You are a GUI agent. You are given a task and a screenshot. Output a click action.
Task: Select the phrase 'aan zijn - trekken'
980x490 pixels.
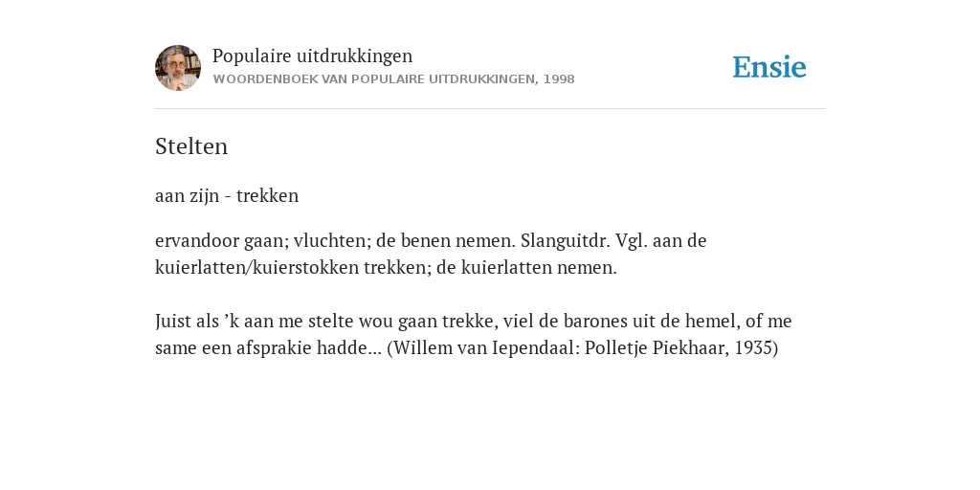point(227,195)
